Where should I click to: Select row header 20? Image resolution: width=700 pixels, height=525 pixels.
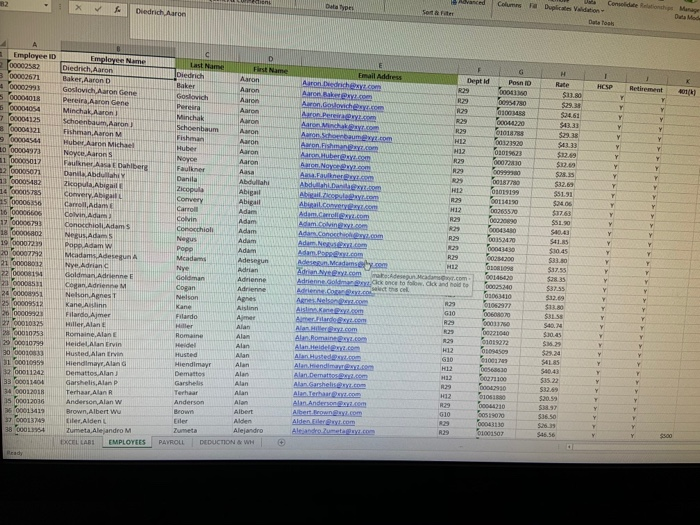[x=4, y=253]
